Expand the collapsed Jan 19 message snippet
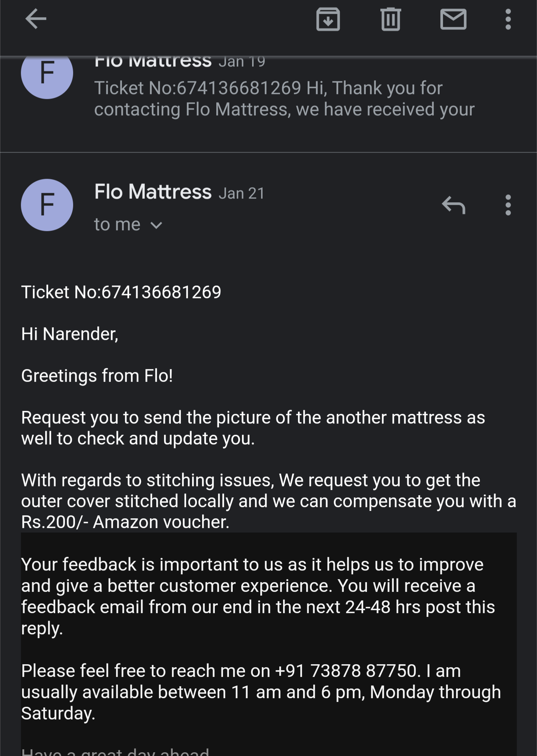Viewport: 537px width, 756px height. 283,99
